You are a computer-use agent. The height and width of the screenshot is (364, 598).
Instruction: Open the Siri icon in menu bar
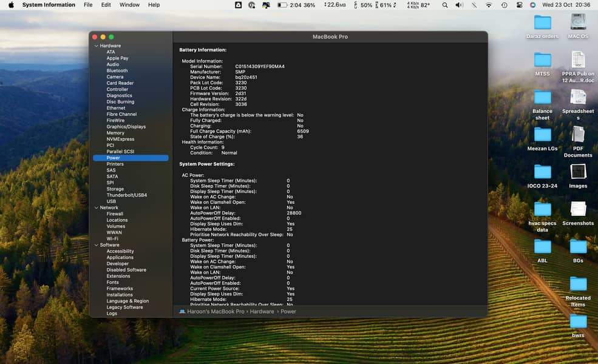[532, 5]
